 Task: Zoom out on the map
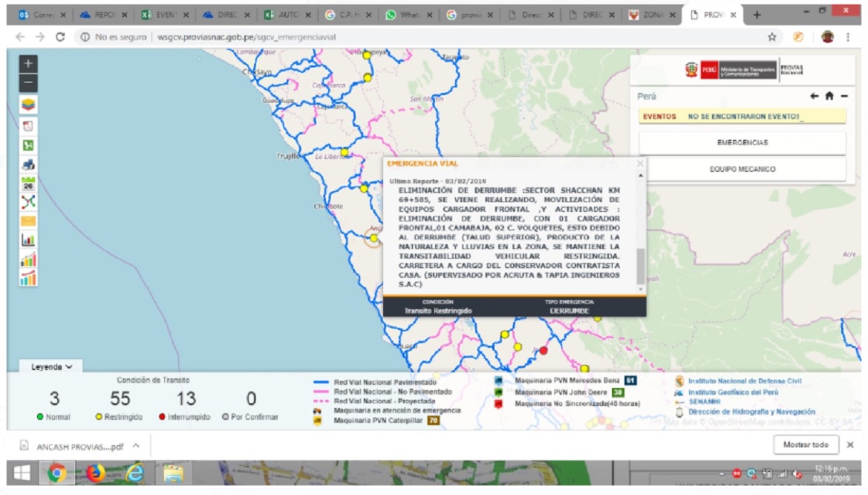point(28,82)
